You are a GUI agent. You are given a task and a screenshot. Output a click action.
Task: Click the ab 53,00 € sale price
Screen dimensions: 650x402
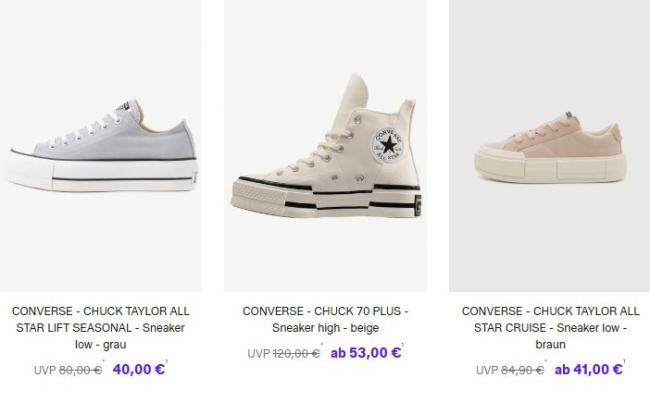[364, 352]
